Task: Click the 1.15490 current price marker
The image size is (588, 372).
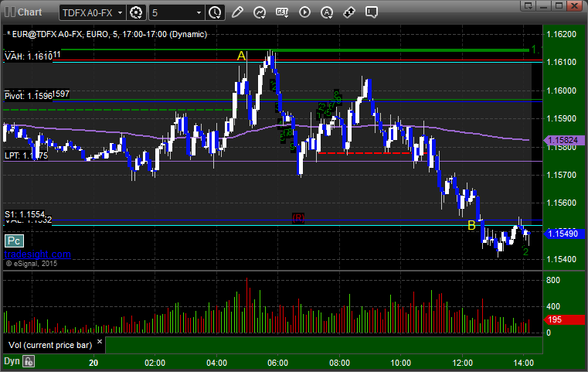Action: tap(564, 234)
